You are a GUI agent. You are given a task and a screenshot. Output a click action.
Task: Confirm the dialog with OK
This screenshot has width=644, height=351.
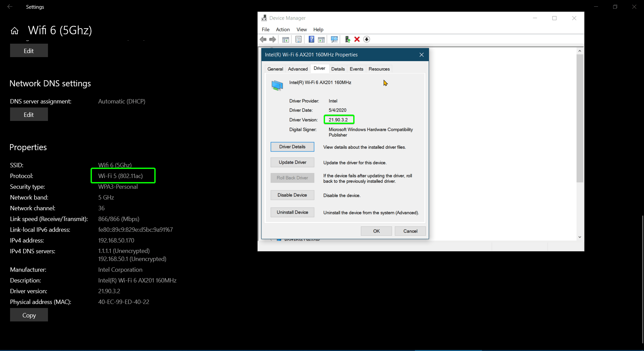[376, 231]
